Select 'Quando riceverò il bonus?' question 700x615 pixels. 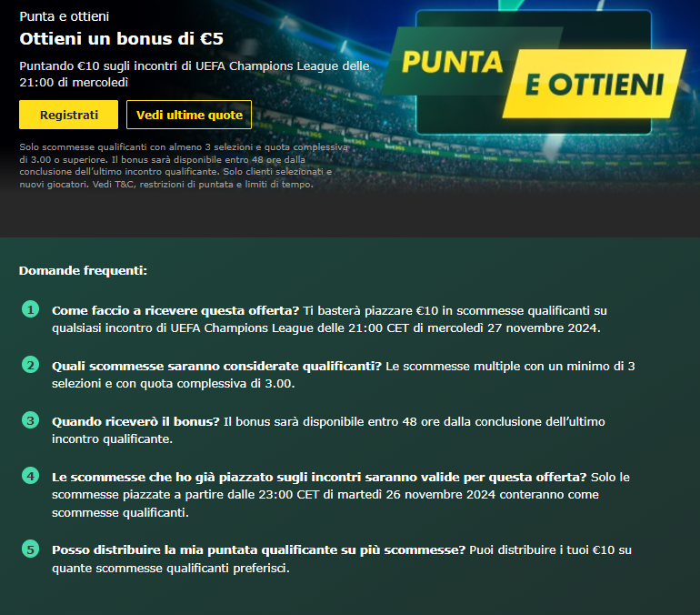[x=135, y=421]
